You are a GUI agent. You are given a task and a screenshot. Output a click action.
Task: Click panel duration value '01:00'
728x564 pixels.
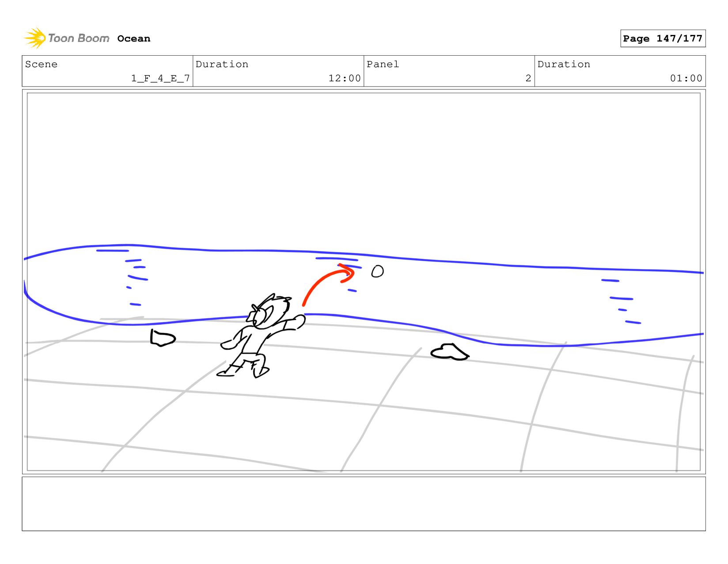[x=686, y=78]
